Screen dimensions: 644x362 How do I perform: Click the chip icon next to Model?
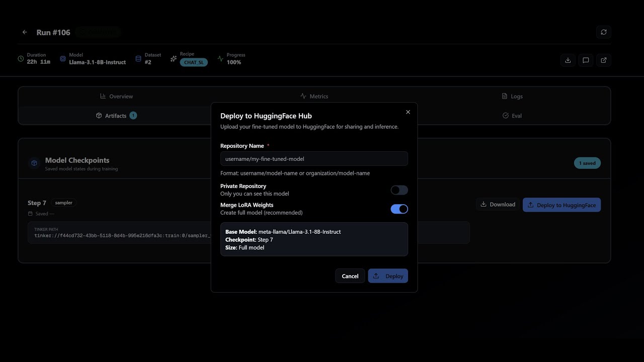tap(63, 59)
